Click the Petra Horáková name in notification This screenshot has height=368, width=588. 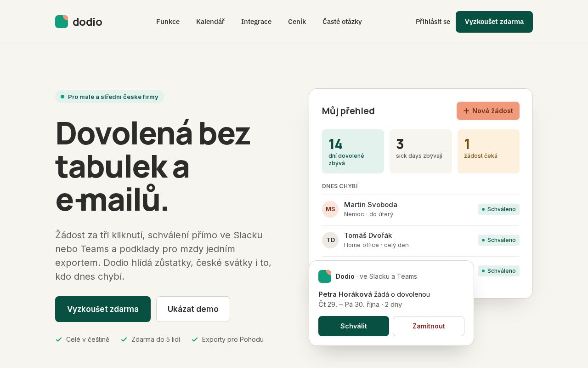coord(345,294)
